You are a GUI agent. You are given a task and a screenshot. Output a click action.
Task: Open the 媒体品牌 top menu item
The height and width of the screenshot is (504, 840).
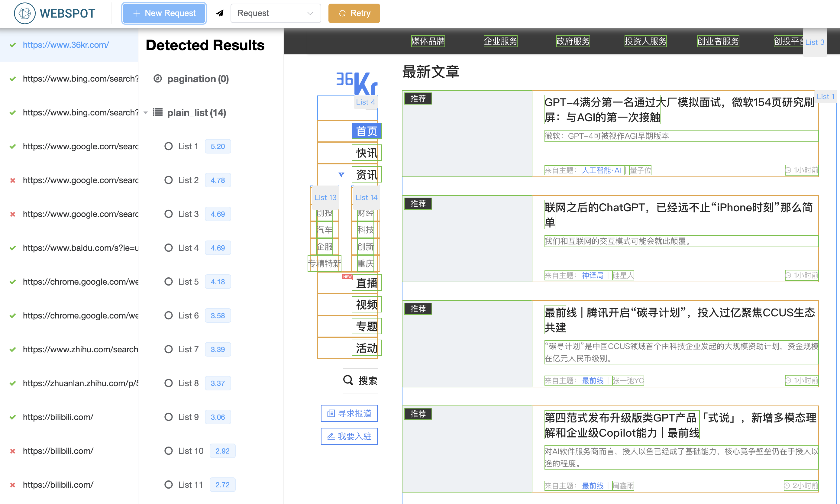tap(428, 41)
